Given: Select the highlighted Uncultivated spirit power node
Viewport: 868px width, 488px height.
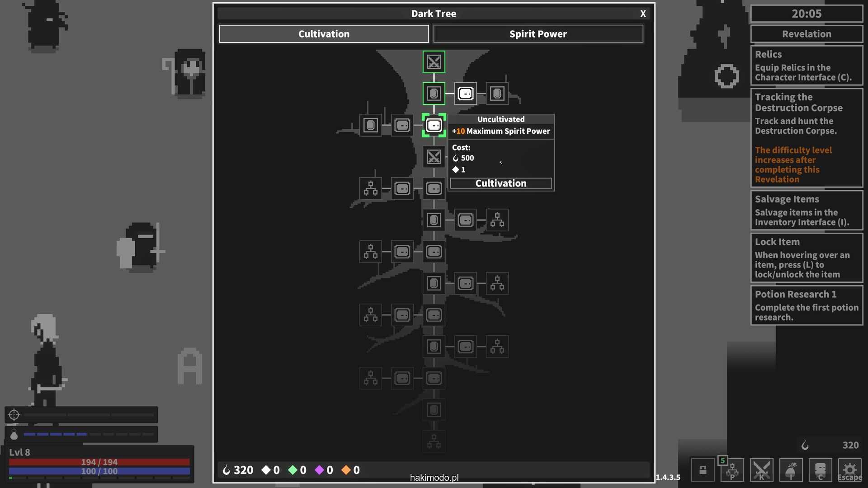Looking at the screenshot, I should [x=434, y=125].
